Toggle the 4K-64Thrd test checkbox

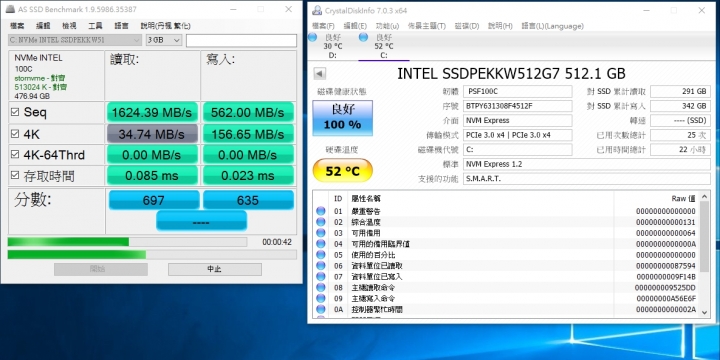(15, 155)
